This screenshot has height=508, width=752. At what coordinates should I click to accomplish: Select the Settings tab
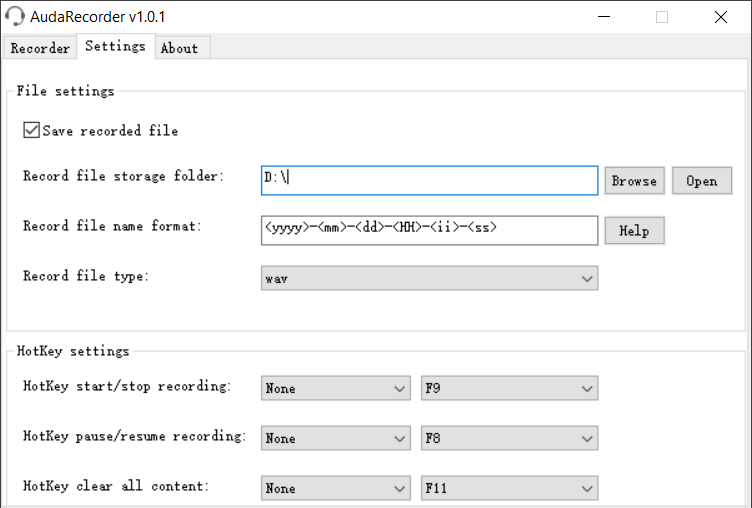click(115, 47)
